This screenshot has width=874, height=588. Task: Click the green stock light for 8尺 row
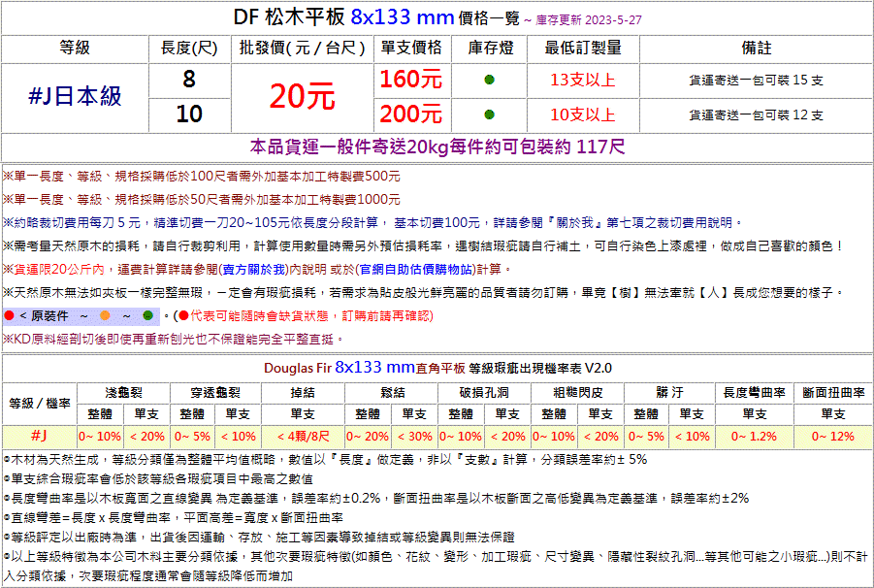click(490, 80)
